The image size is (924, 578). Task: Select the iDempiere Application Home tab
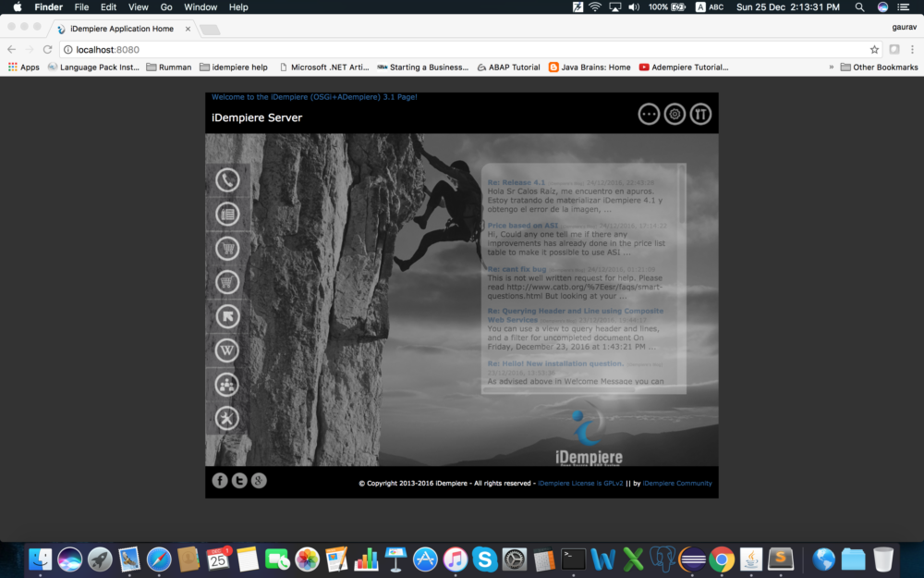[123, 29]
